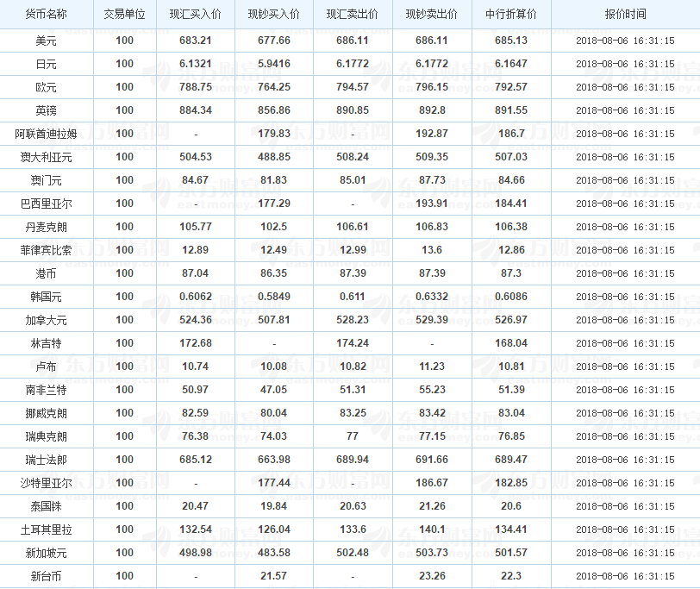700x589 pixels.
Task: Click the 509.35 value in 澳大利亚元 row
Action: [x=432, y=156]
